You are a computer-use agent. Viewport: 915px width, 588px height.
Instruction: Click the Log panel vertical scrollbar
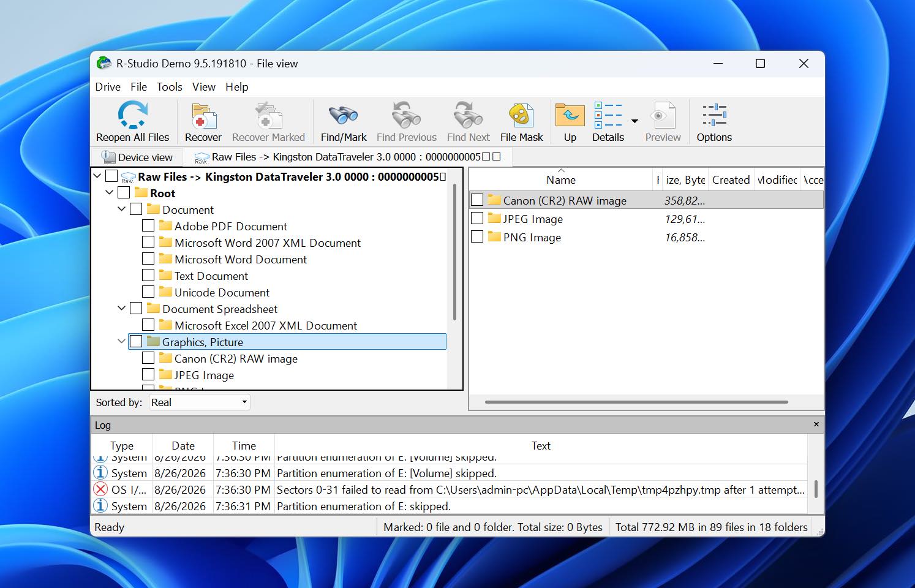point(816,489)
